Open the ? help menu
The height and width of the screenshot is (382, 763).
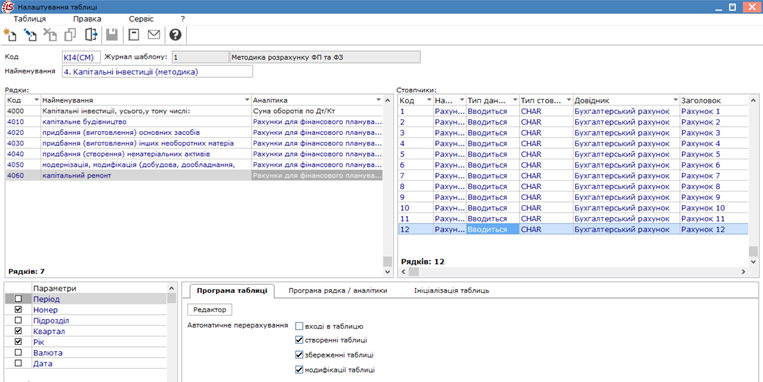182,19
